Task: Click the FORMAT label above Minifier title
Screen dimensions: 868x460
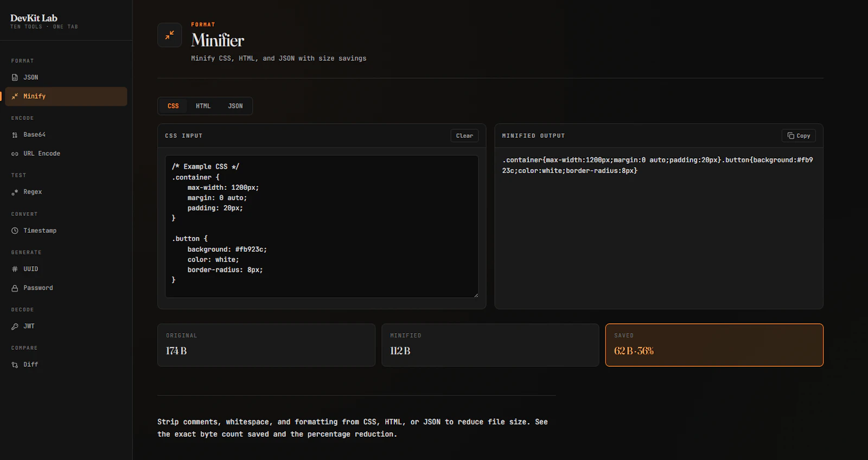Action: (203, 24)
